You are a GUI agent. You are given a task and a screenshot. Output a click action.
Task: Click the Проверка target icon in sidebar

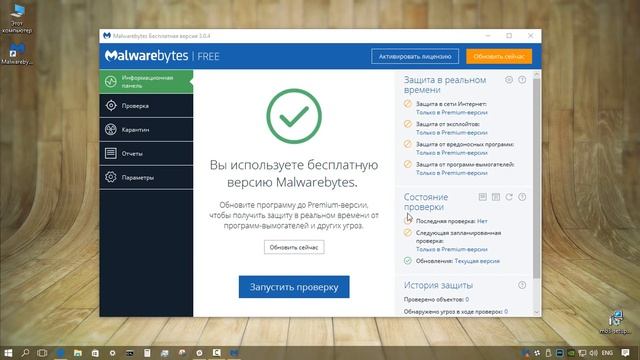point(111,106)
